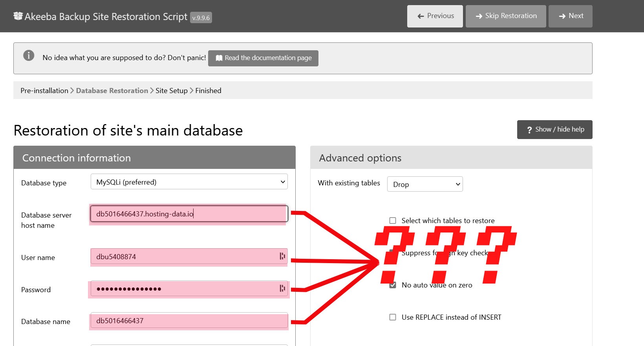Click the Akeeba box logo icon
Screen dimensions: 644x346
(x=18, y=16)
